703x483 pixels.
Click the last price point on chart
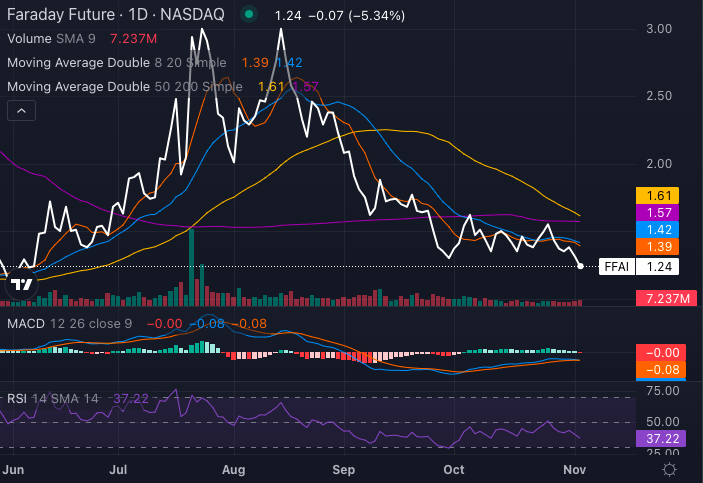[x=582, y=266]
